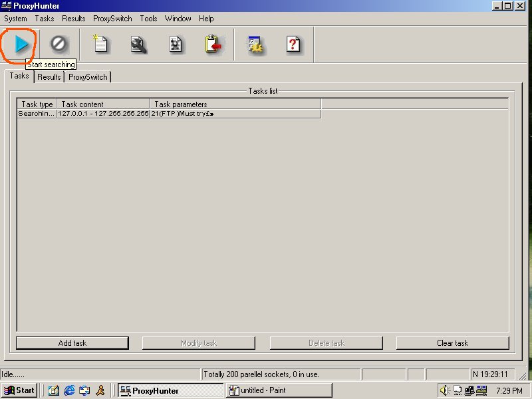Viewport: 532px width, 399px height.
Task: Click the clipboard with red arrow icon
Action: point(213,45)
